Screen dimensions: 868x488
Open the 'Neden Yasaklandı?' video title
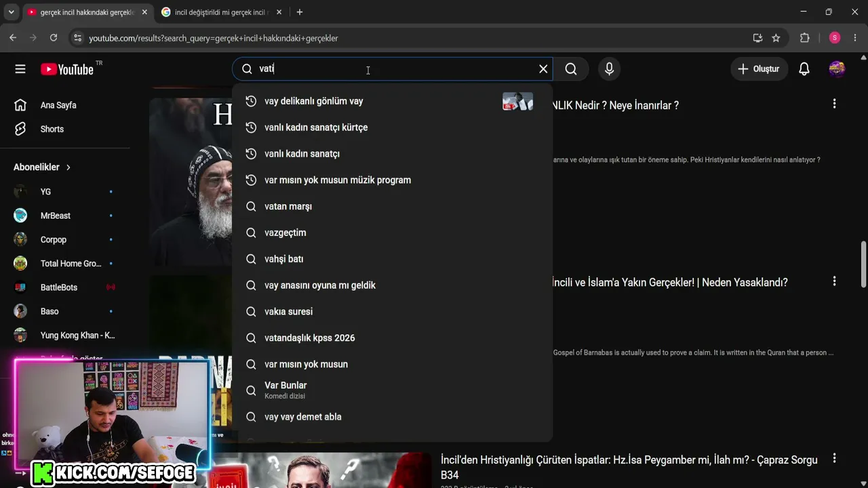670,283
